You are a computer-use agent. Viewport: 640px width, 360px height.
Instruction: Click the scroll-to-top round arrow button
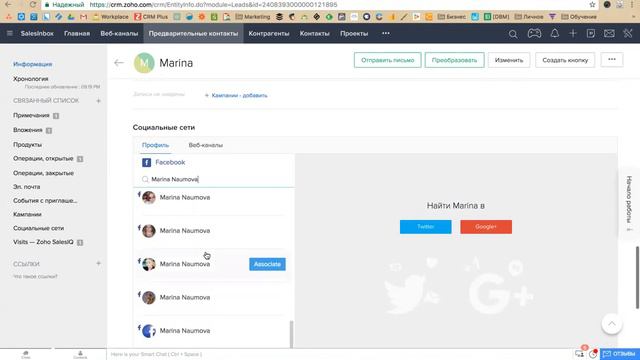[611, 324]
